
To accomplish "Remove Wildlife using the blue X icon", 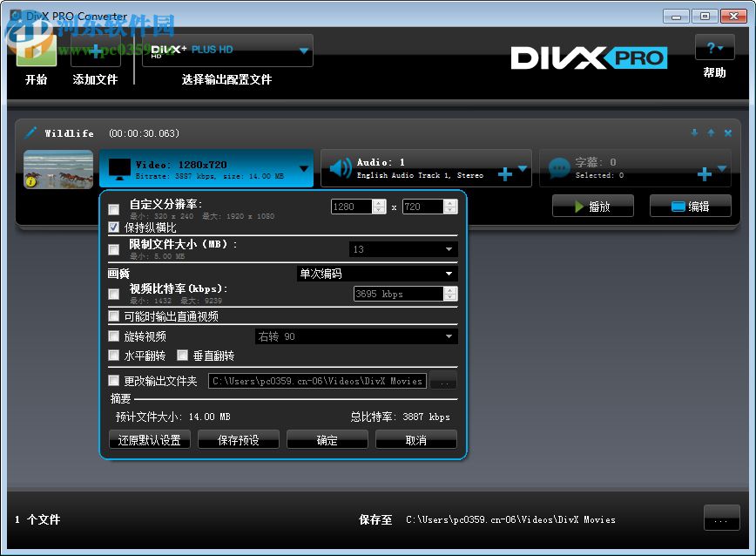I will (x=728, y=133).
